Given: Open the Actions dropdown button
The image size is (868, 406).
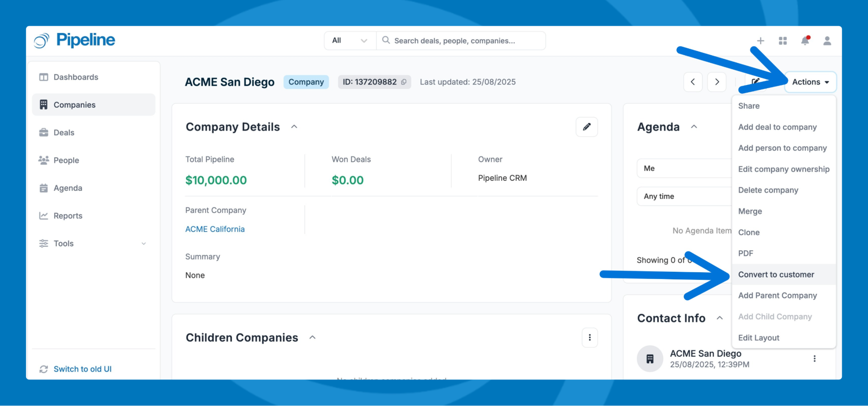Looking at the screenshot, I should (811, 82).
